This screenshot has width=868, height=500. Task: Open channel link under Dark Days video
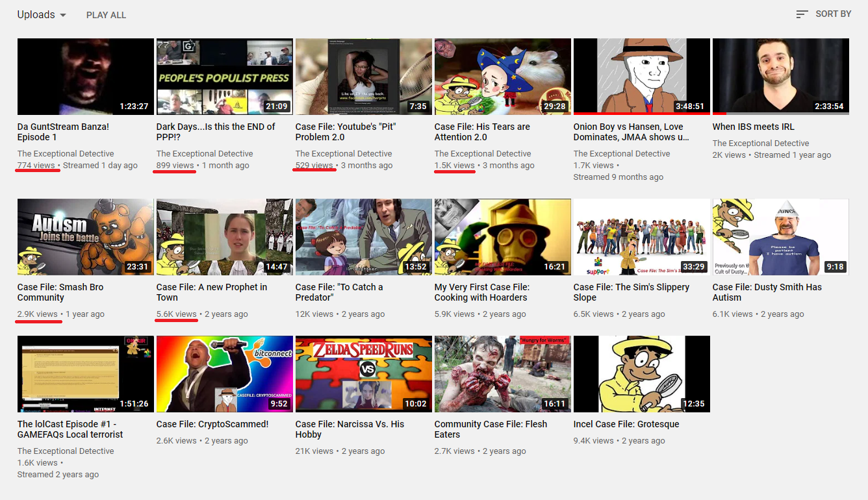pyautogui.click(x=205, y=154)
